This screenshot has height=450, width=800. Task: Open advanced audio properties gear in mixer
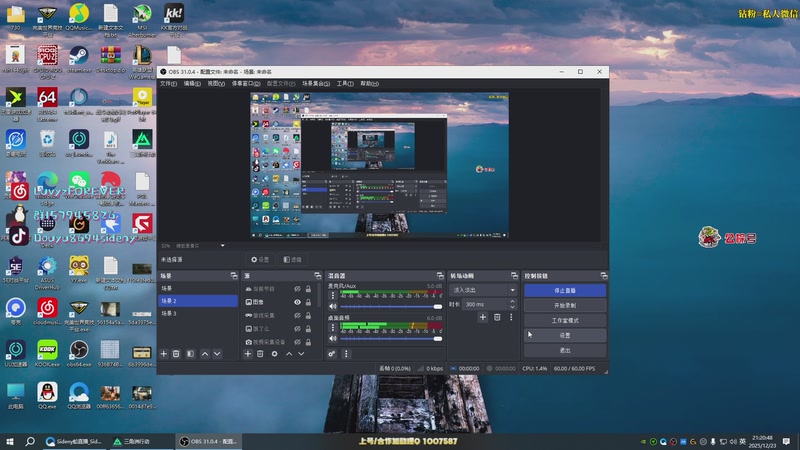332,353
